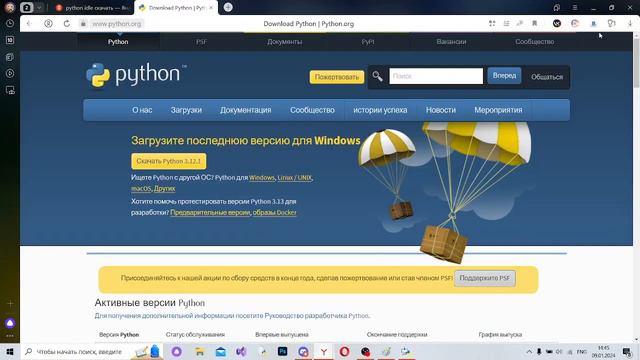This screenshot has height=360, width=640.
Task: Focus the site search field
Action: (436, 76)
